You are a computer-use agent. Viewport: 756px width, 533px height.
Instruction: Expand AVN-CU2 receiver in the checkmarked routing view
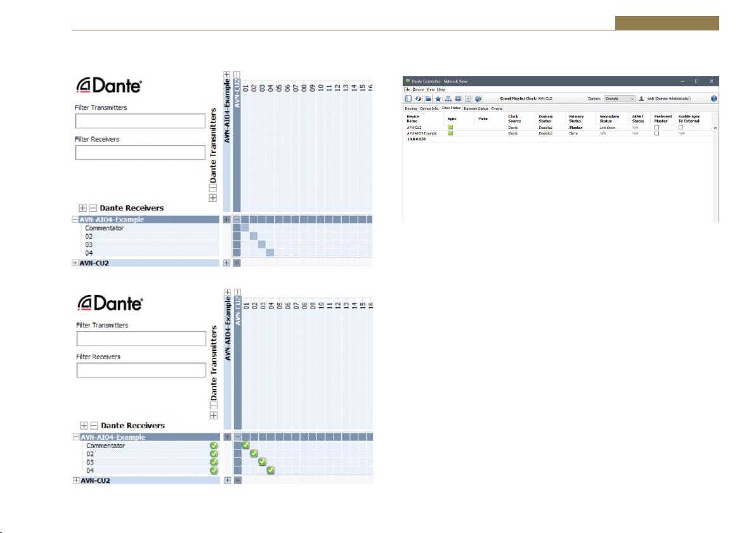point(76,480)
